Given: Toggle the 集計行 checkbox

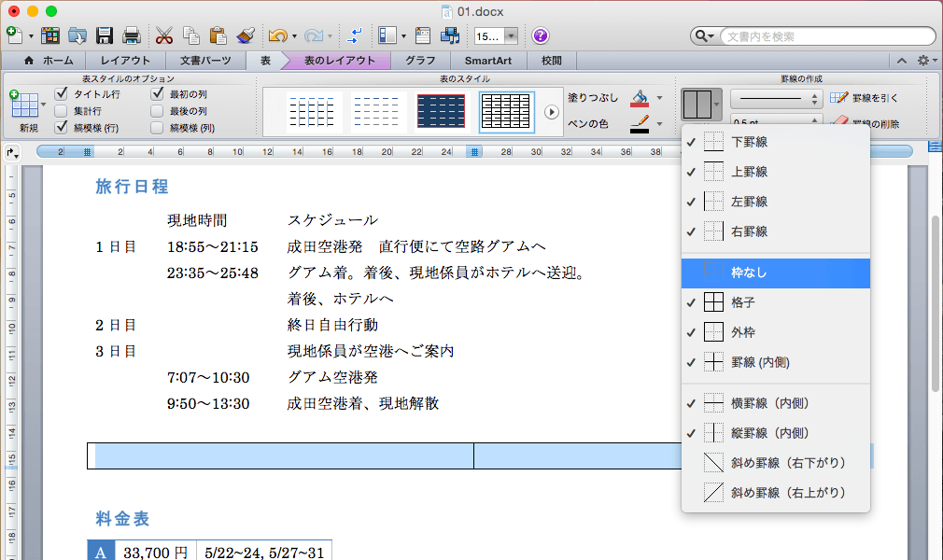Looking at the screenshot, I should pos(61,111).
